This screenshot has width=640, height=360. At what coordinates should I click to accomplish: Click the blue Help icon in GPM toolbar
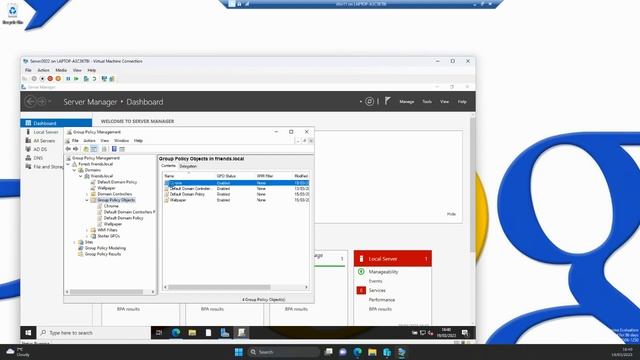point(114,149)
